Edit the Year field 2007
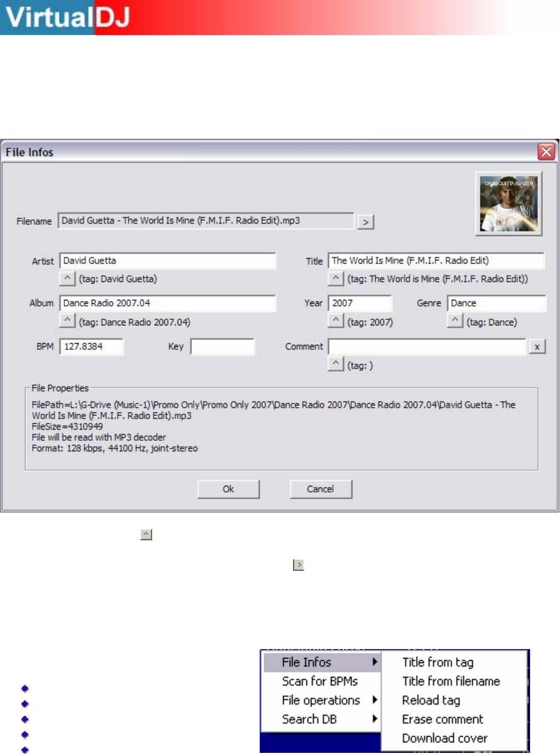The image size is (560, 754). 360,303
